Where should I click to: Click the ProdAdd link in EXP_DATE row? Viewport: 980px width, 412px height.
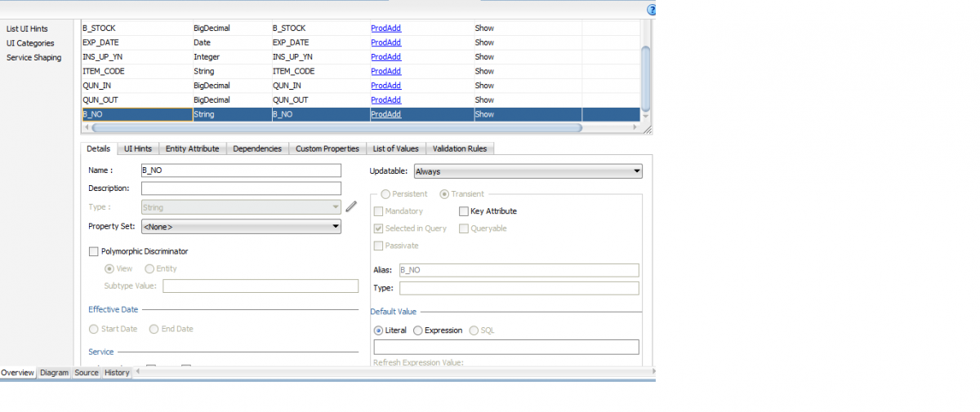(x=385, y=42)
